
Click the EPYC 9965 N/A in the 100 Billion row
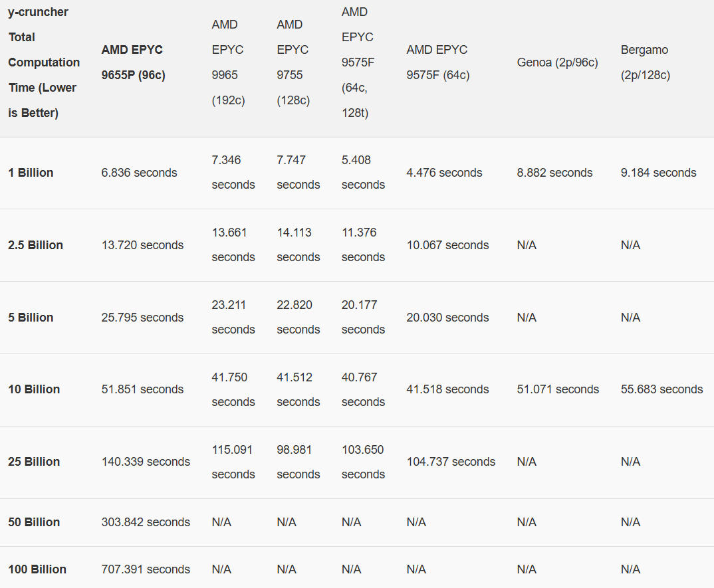click(x=221, y=569)
